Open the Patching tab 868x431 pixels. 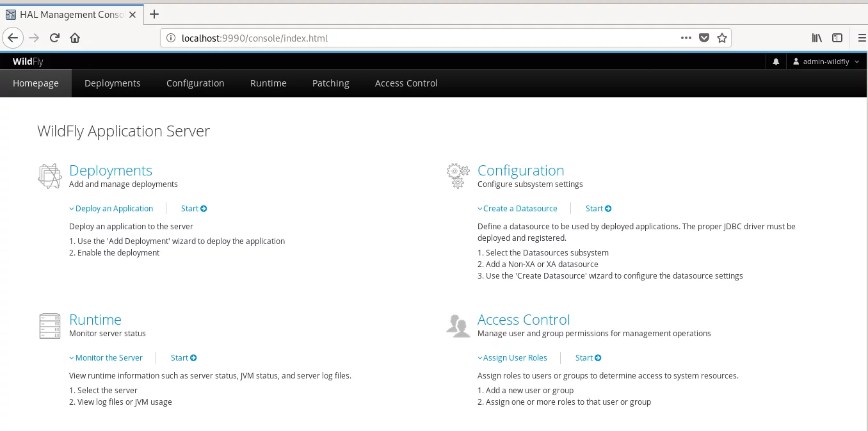[331, 83]
